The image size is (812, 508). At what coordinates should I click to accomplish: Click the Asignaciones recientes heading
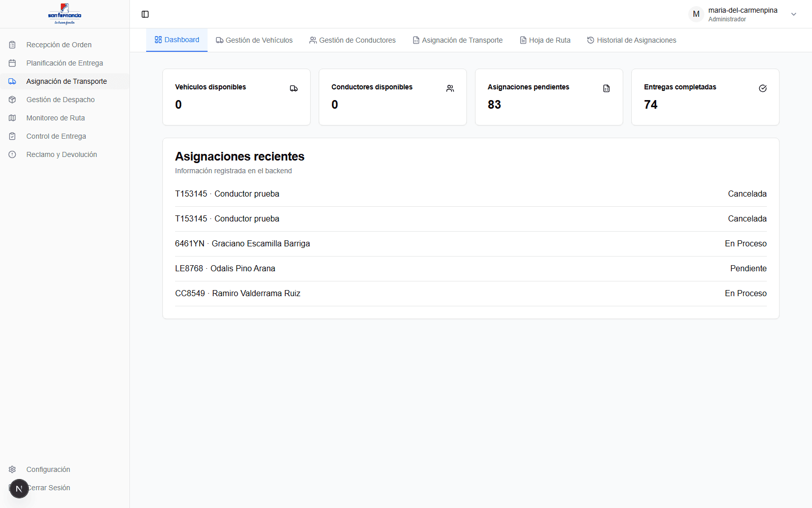coord(240,156)
